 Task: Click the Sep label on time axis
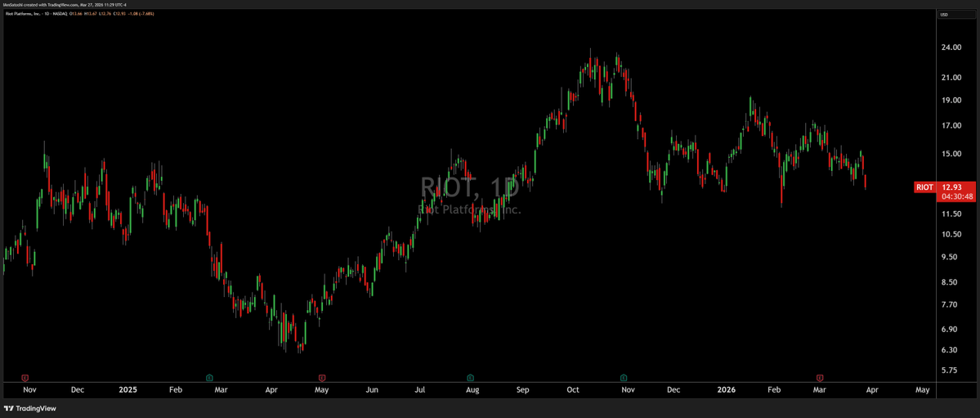click(523, 390)
